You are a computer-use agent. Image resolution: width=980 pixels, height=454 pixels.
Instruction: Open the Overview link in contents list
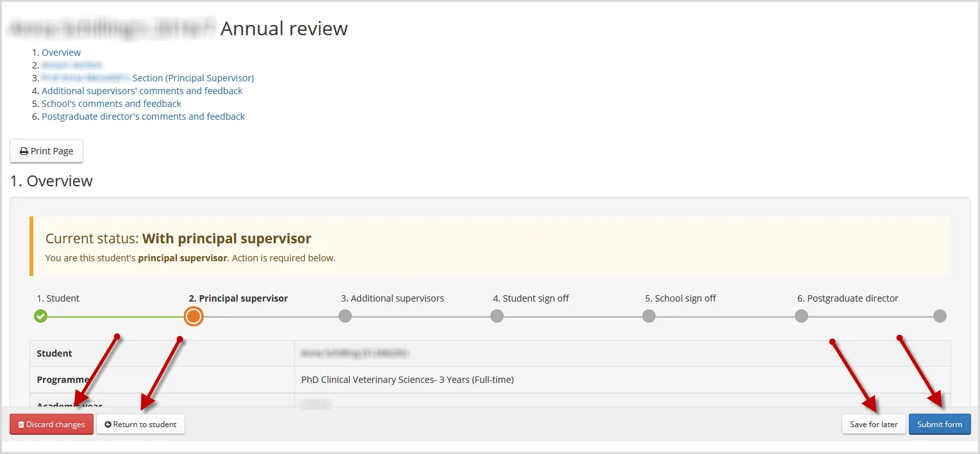61,53
